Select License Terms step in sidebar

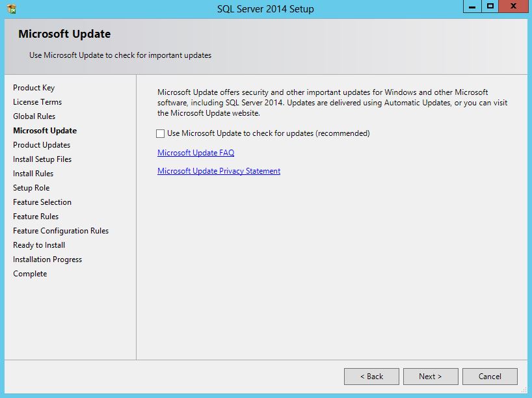pyautogui.click(x=37, y=102)
